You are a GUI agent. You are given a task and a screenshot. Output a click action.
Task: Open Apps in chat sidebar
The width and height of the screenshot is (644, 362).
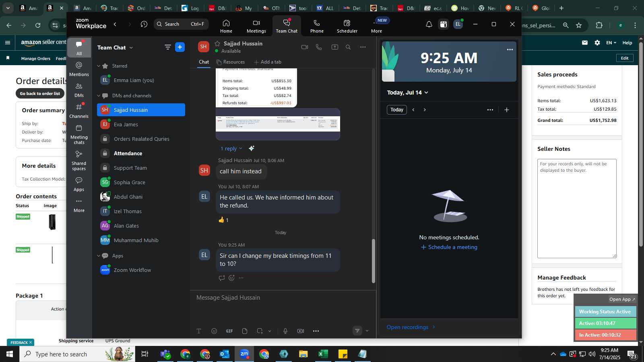79,184
